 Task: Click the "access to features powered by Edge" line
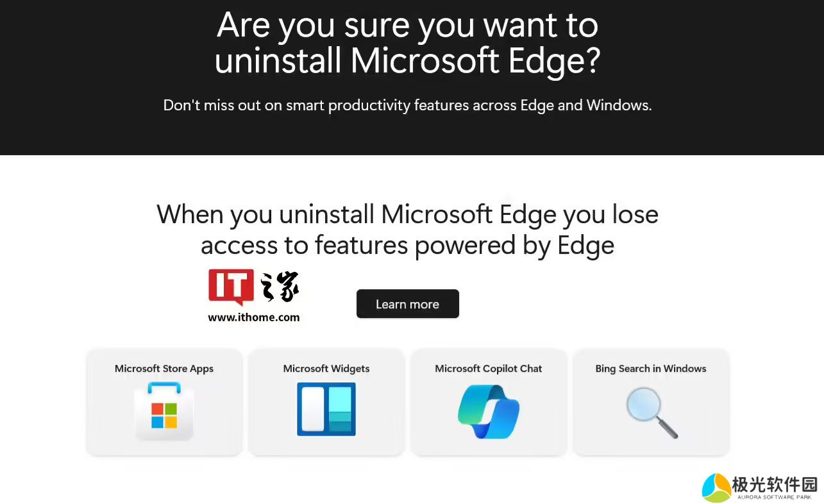(407, 245)
